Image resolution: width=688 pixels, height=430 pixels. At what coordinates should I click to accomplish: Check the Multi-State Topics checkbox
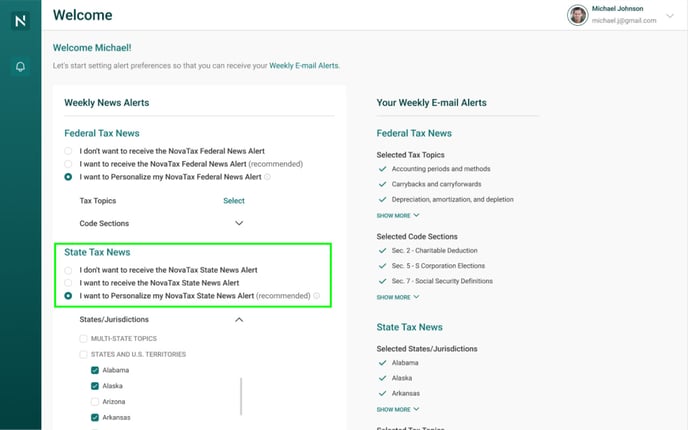coord(83,339)
